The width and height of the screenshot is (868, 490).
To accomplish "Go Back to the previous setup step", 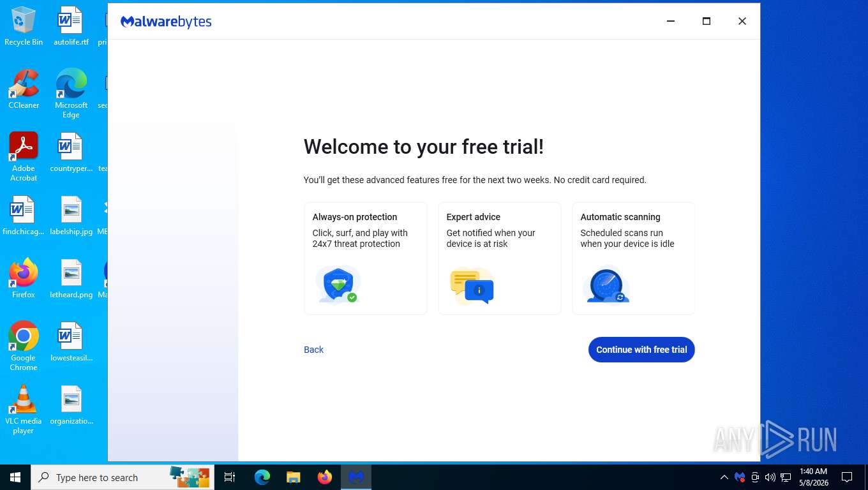I will pos(313,350).
